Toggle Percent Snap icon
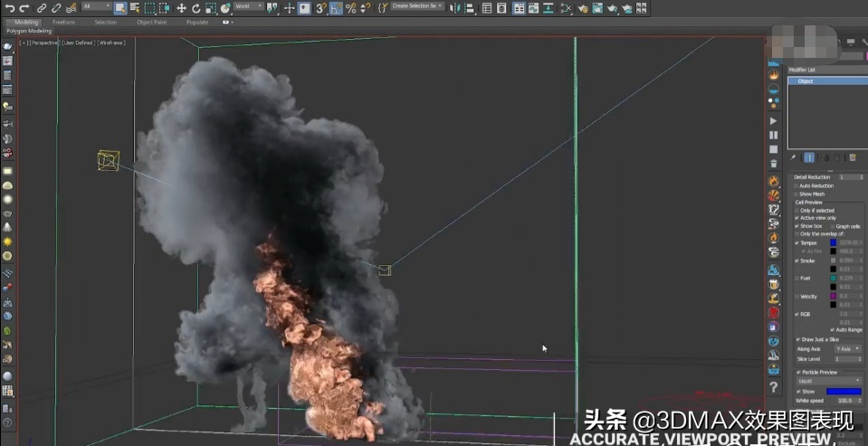Viewport: 868px width, 446px height. point(350,8)
